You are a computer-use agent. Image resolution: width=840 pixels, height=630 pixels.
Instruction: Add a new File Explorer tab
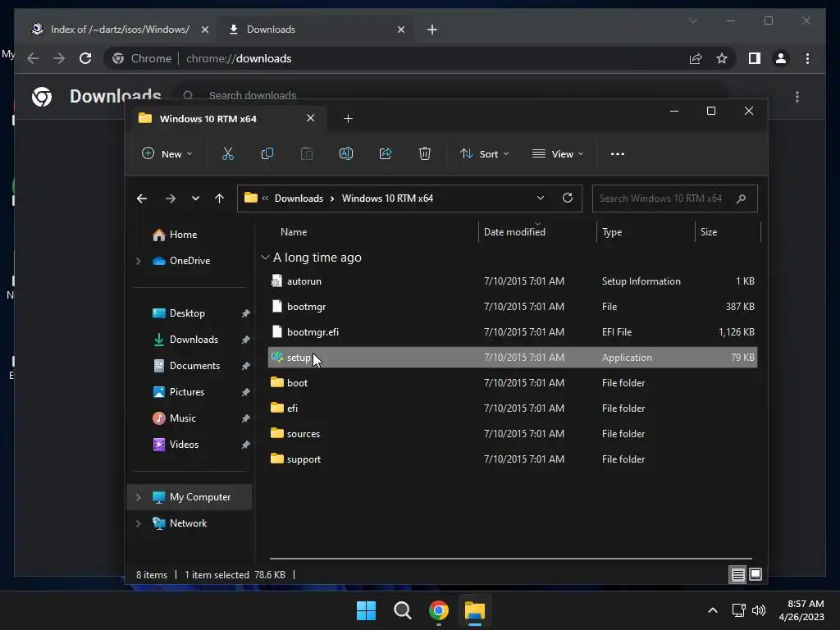tap(348, 118)
